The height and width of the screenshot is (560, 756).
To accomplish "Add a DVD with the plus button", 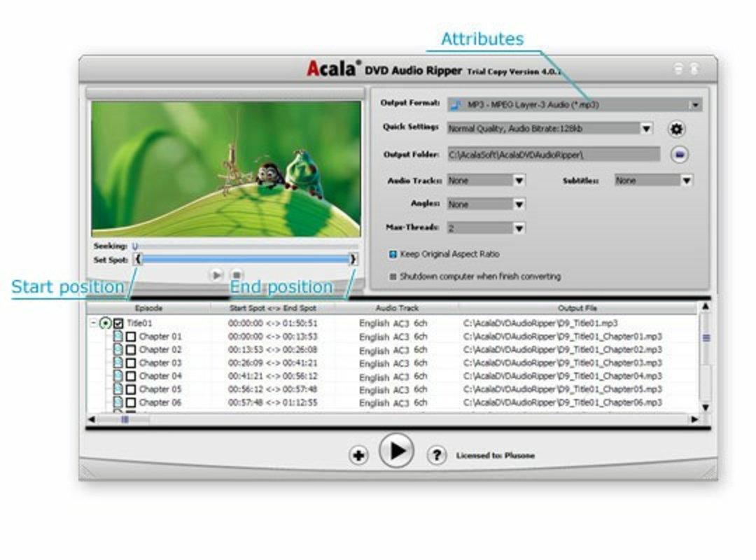I will (x=358, y=455).
